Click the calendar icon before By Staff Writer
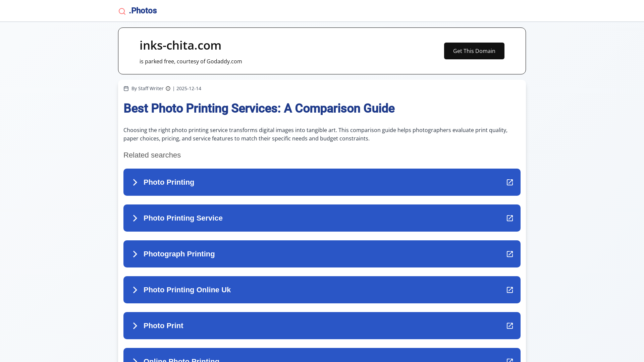The image size is (644, 362). coord(126,88)
